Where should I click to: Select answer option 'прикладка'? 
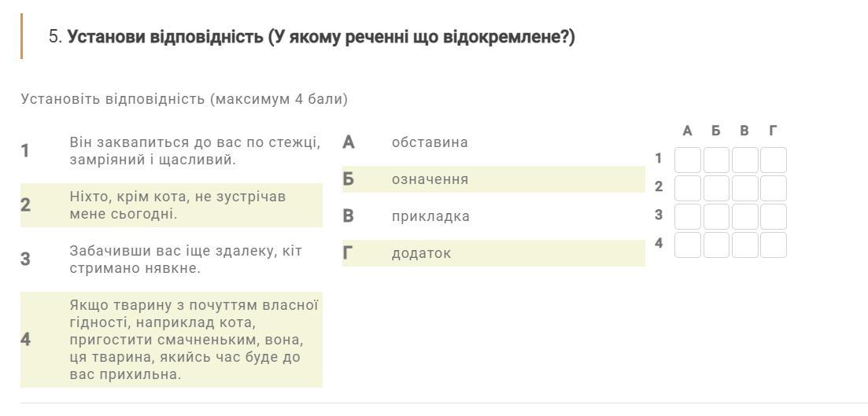[x=493, y=216]
